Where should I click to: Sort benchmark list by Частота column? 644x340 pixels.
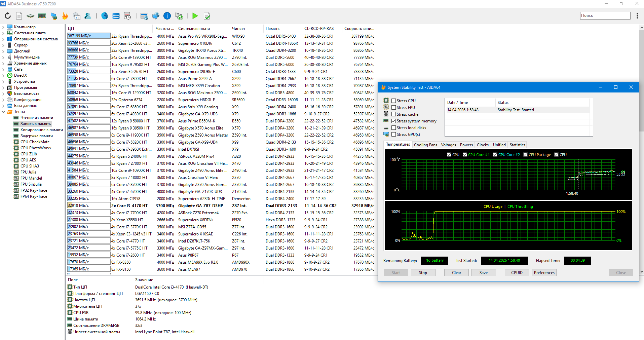pos(164,29)
